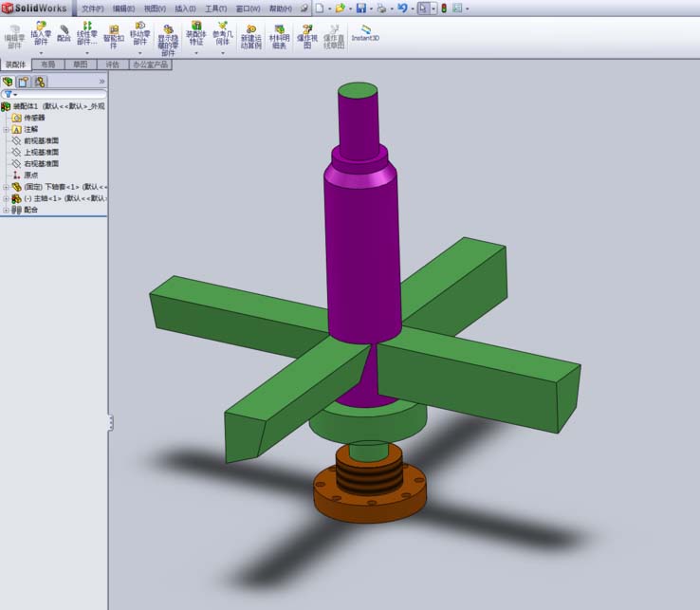Expand the Mates (配合) folder node
700x610 pixels.
(x=6, y=210)
